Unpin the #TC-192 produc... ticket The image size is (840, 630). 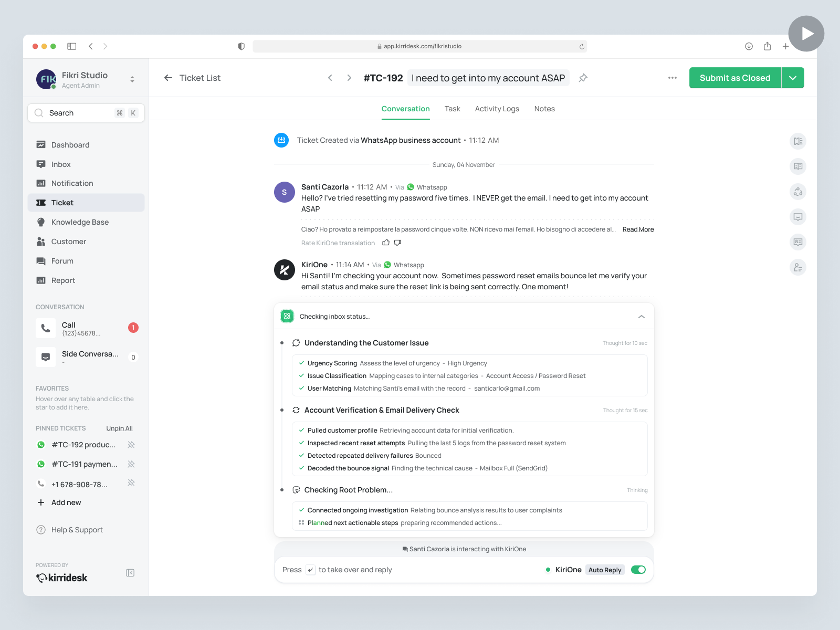[131, 445]
